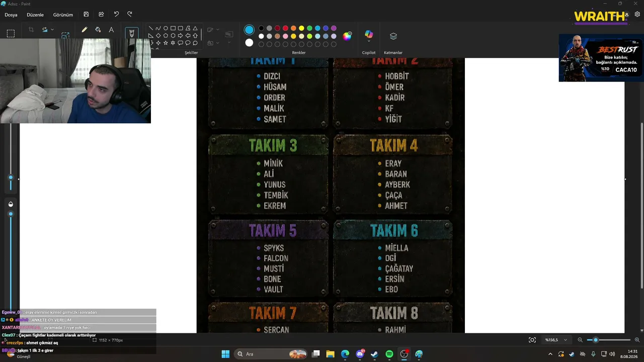Choose the red color swatch
Screen dimensions: 644x362
tap(285, 28)
